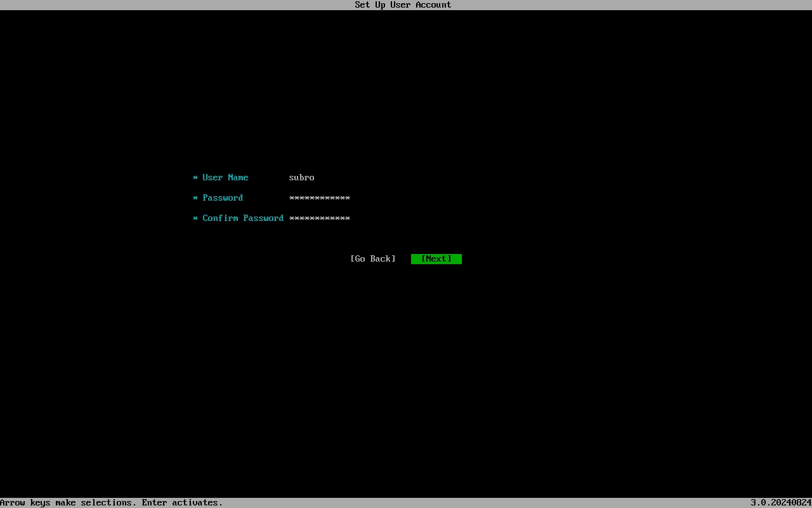Click the 'Confirm Password' label
This screenshot has height=508, width=812.
coord(243,218)
